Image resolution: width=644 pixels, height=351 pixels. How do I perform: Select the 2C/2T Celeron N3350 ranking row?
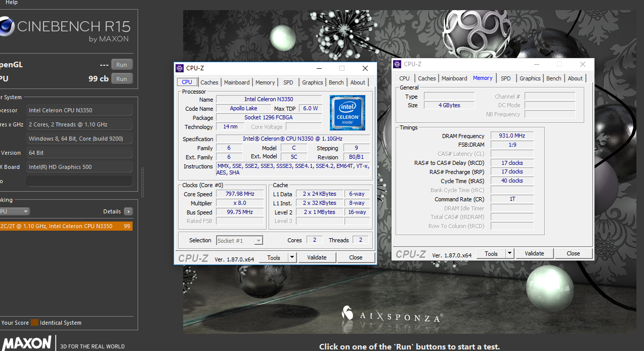(66, 226)
